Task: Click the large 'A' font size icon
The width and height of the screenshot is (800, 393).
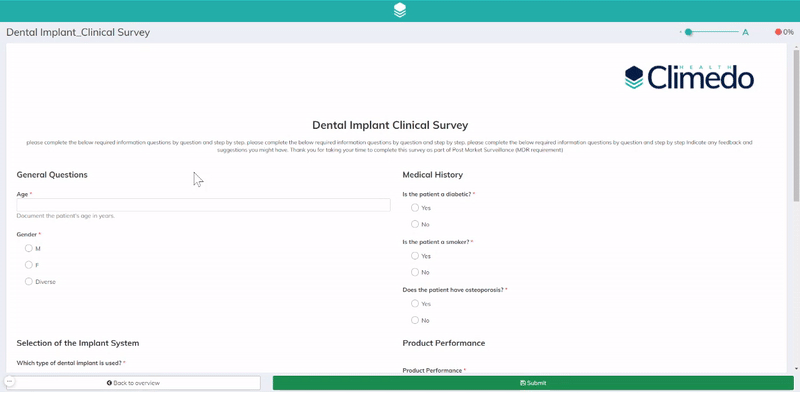Action: pos(745,32)
